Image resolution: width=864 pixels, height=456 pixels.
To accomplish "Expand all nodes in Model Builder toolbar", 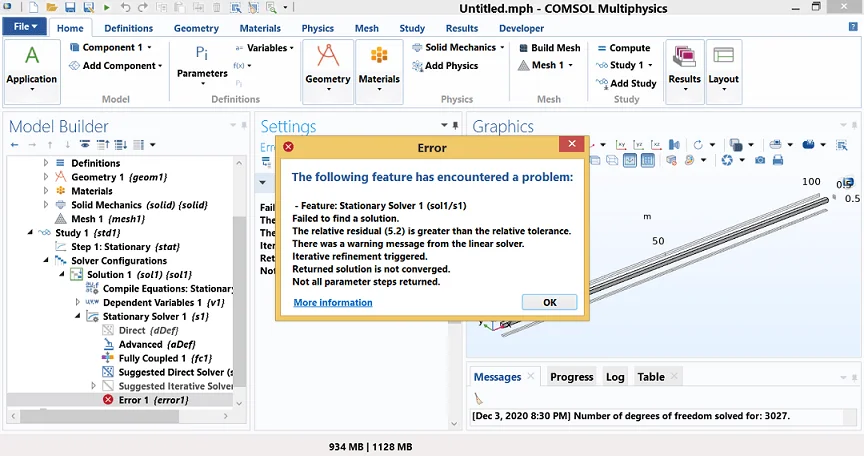I will pyautogui.click(x=121, y=145).
